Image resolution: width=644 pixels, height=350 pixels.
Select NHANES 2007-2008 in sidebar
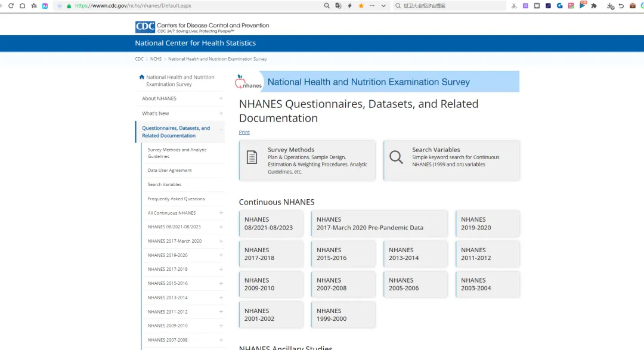(x=168, y=340)
